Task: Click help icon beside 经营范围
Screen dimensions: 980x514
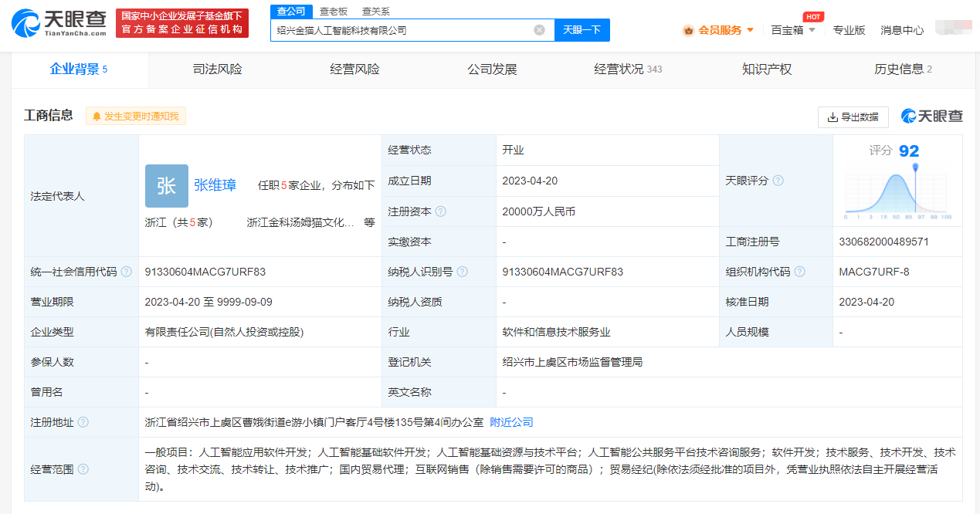Action: click(x=83, y=469)
